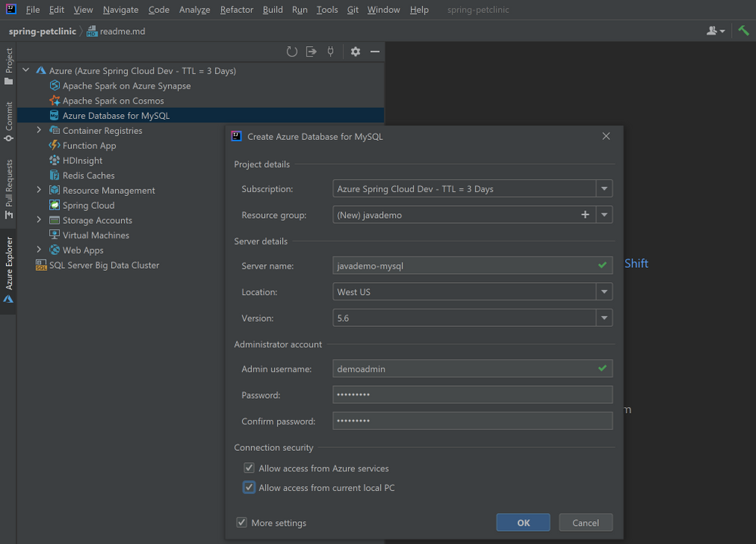Image resolution: width=756 pixels, height=544 pixels.
Task: Click the build hammer icon
Action: 743,31
